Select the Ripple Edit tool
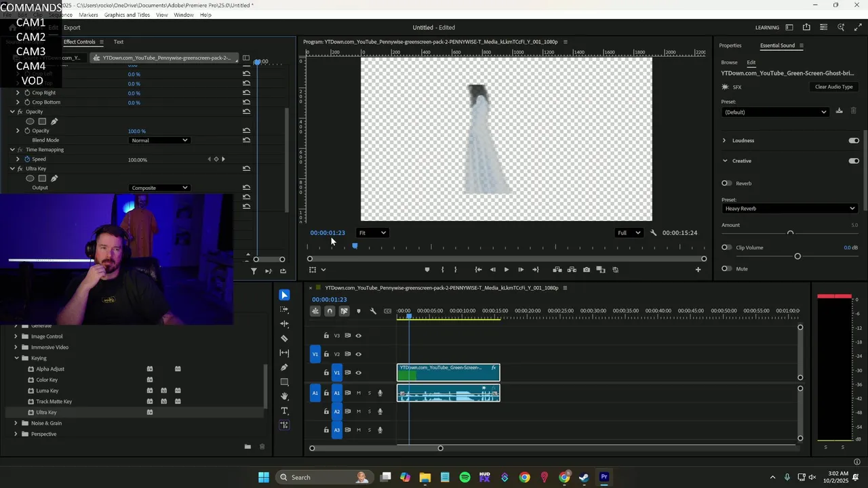 [284, 324]
